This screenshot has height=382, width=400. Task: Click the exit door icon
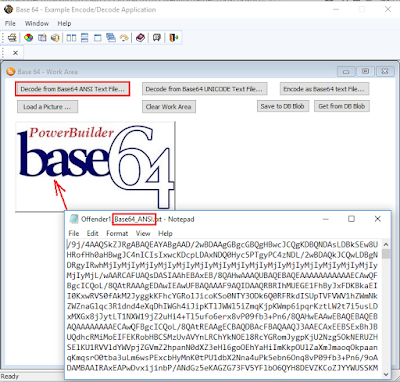tap(174, 38)
